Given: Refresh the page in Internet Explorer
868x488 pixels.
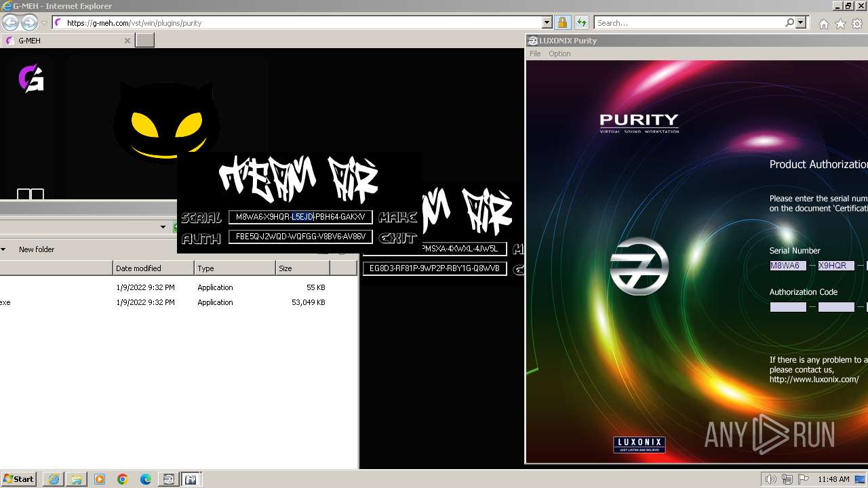Looking at the screenshot, I should (581, 22).
